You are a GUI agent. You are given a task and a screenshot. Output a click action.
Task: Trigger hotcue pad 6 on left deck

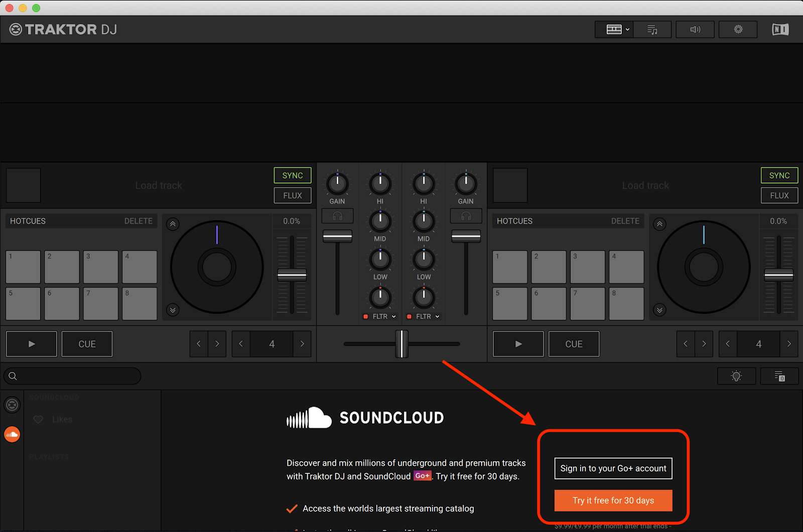(62, 304)
